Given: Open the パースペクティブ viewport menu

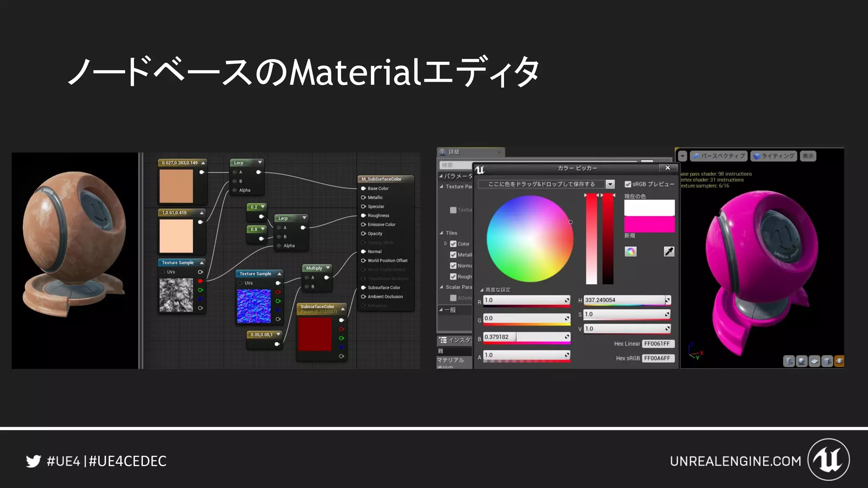Looking at the screenshot, I should [x=719, y=156].
